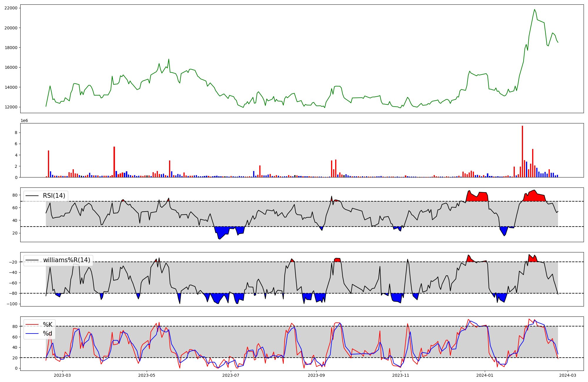Click the price peak near 22000
Image resolution: width=588 pixels, height=382 pixels.
coord(534,10)
